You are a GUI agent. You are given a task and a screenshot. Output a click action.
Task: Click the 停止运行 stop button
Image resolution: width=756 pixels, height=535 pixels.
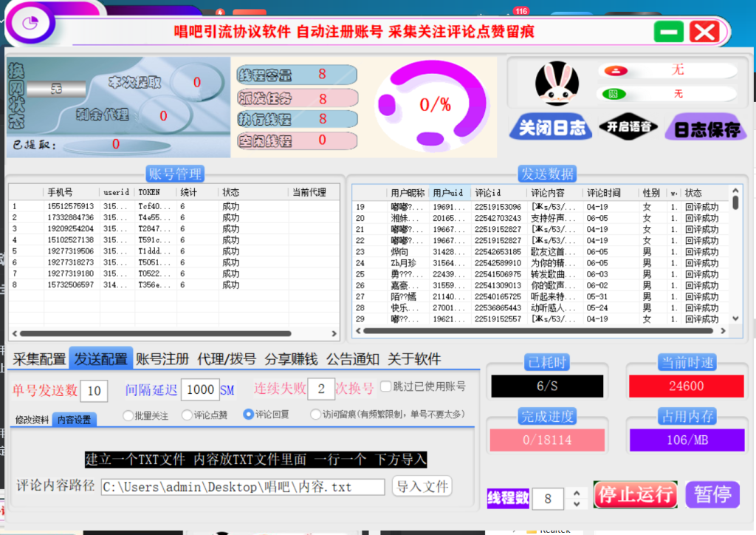[x=635, y=495]
